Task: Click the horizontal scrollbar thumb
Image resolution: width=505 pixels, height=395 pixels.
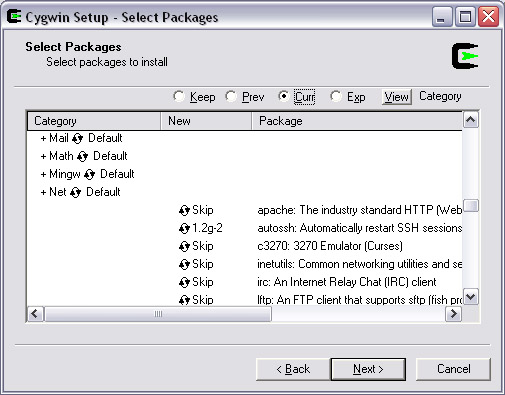Action: coord(158,314)
